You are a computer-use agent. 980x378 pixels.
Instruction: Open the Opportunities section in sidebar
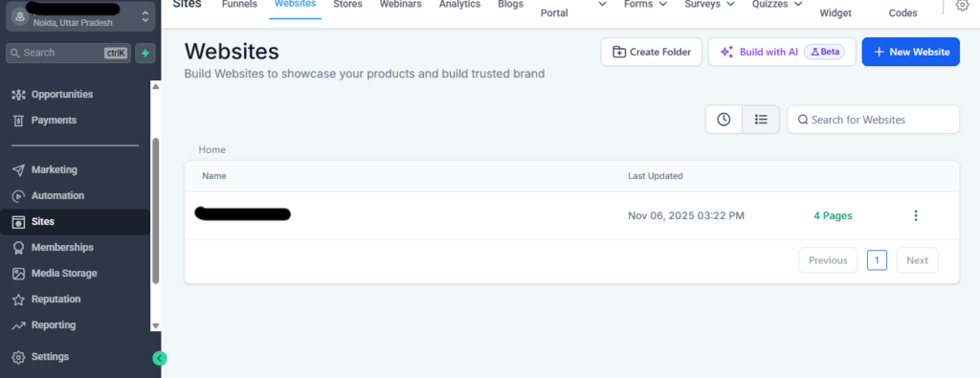pos(62,95)
